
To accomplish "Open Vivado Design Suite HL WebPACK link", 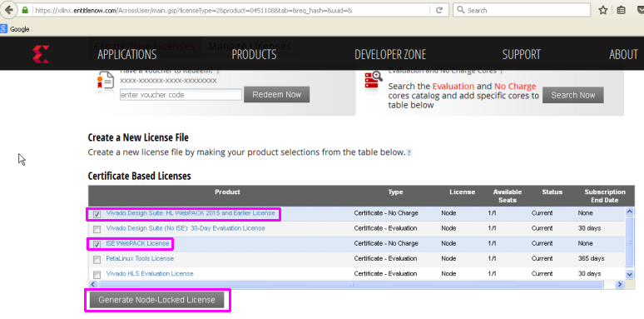I will [191, 213].
